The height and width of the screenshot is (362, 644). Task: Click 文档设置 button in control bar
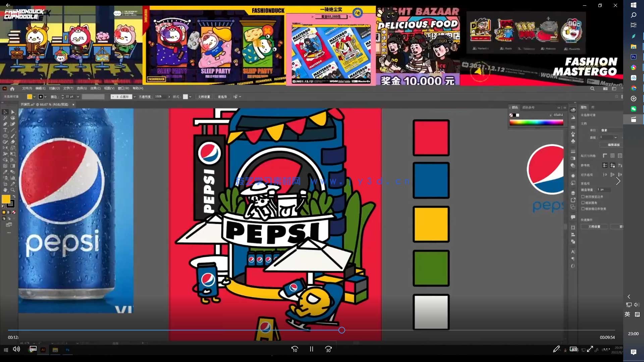point(204,97)
